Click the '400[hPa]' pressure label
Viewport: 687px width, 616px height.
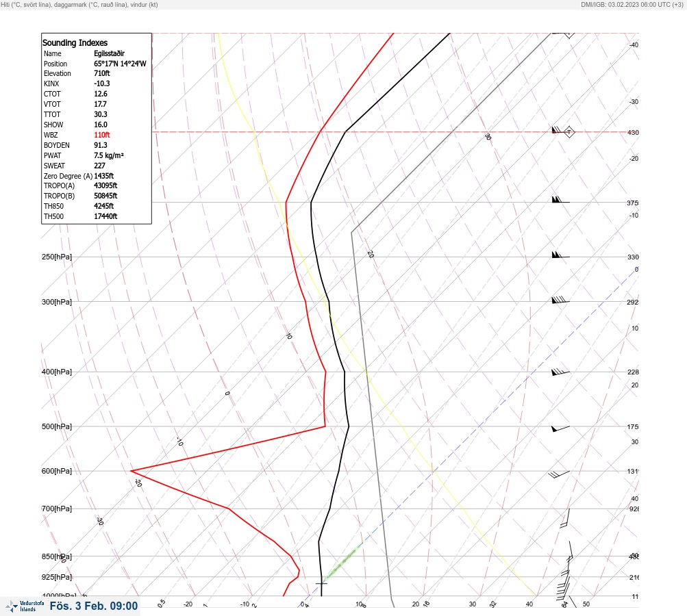click(57, 372)
